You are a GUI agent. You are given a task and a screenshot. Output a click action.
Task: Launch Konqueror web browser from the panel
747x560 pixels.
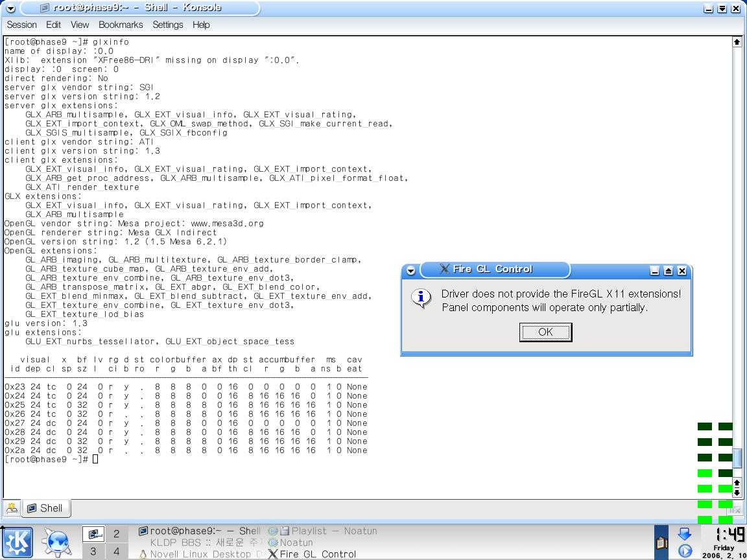[56, 543]
